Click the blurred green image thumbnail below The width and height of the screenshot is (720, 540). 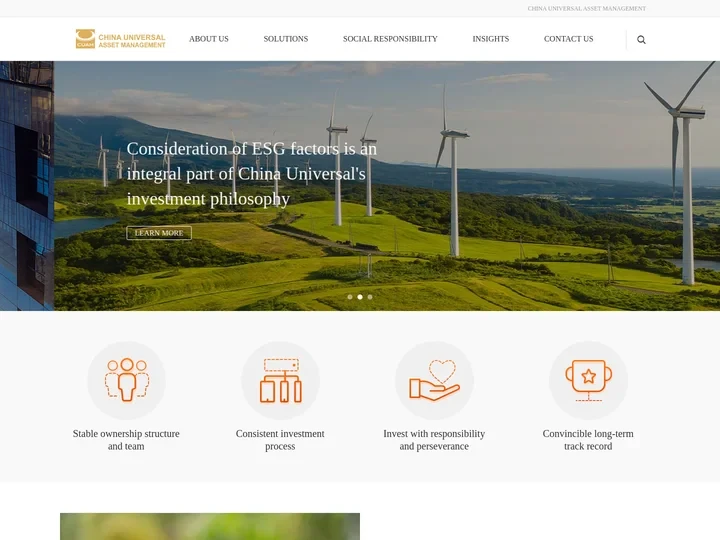(x=210, y=526)
